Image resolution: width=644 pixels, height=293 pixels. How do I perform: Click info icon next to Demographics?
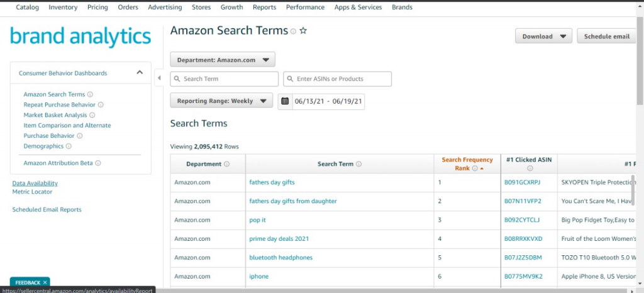pyautogui.click(x=69, y=146)
